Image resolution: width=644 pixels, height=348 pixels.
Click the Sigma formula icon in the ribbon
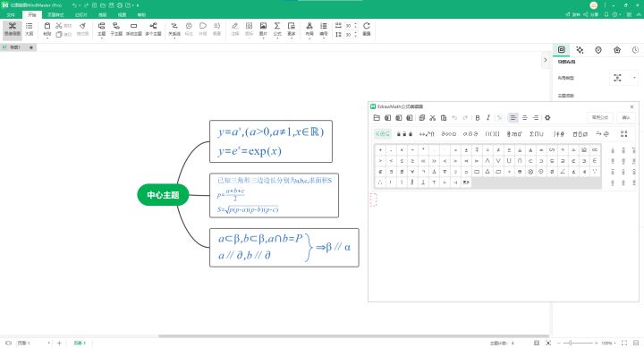point(277,30)
